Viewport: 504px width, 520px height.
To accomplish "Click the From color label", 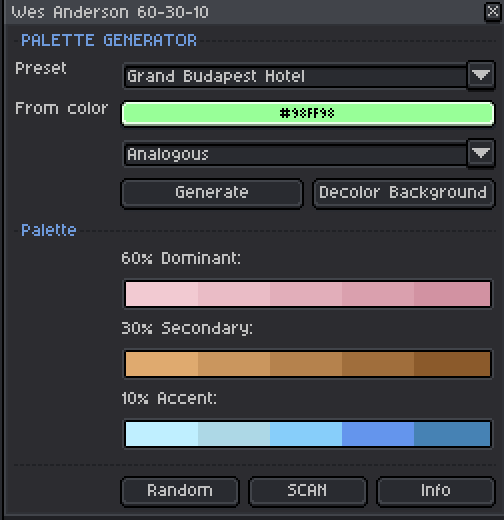I will [62, 109].
